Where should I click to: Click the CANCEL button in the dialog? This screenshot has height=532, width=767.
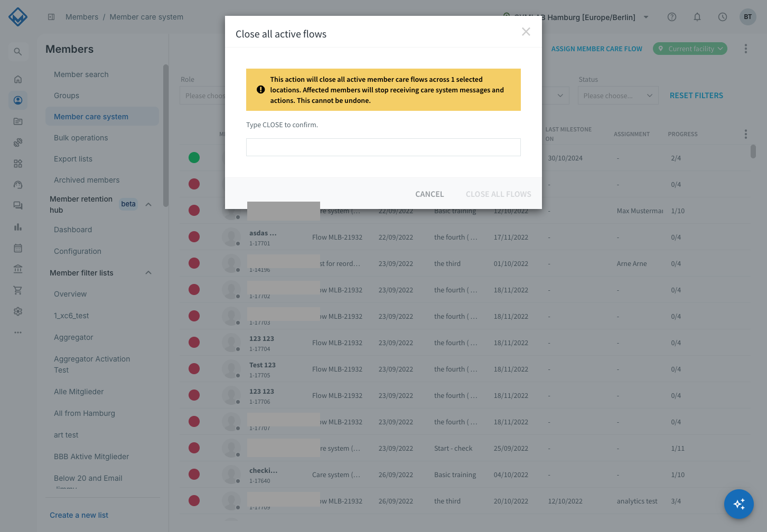(429, 194)
